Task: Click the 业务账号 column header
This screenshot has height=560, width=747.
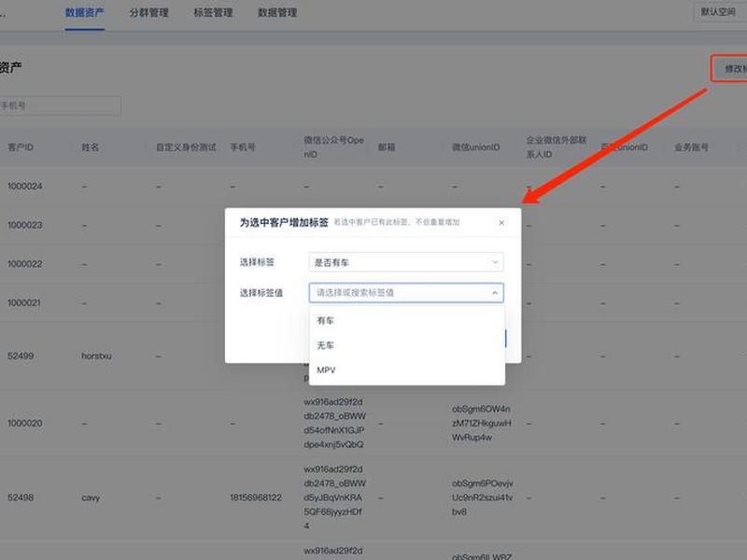Action: (691, 147)
